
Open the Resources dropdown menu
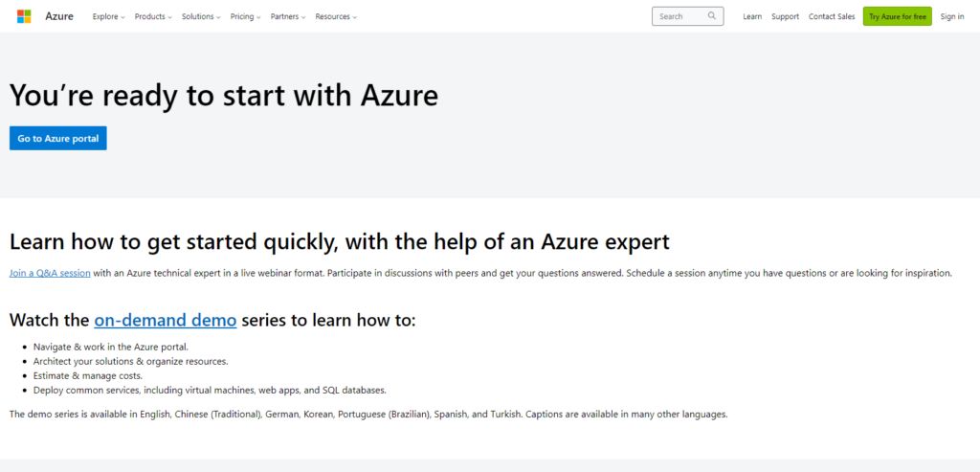[x=335, y=16]
